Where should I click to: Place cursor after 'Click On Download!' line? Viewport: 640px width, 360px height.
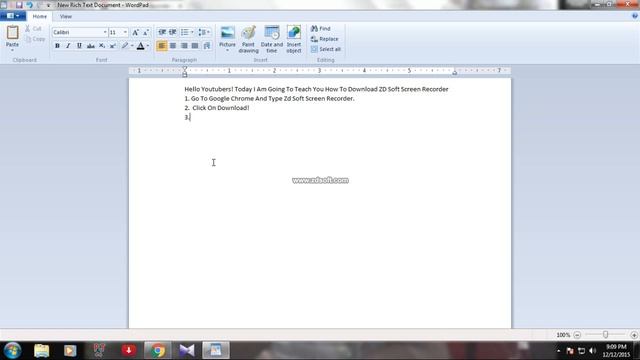click(250, 108)
